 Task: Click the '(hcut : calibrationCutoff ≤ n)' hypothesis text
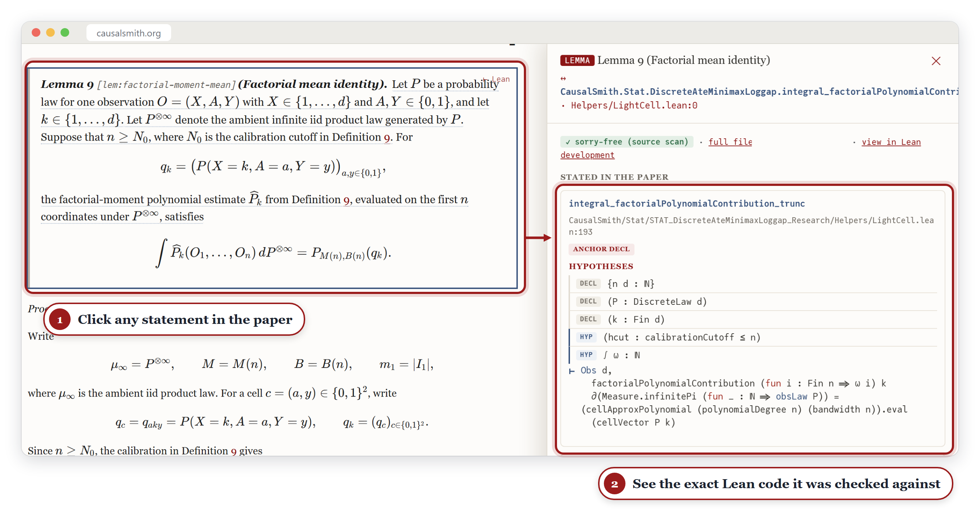click(x=682, y=338)
